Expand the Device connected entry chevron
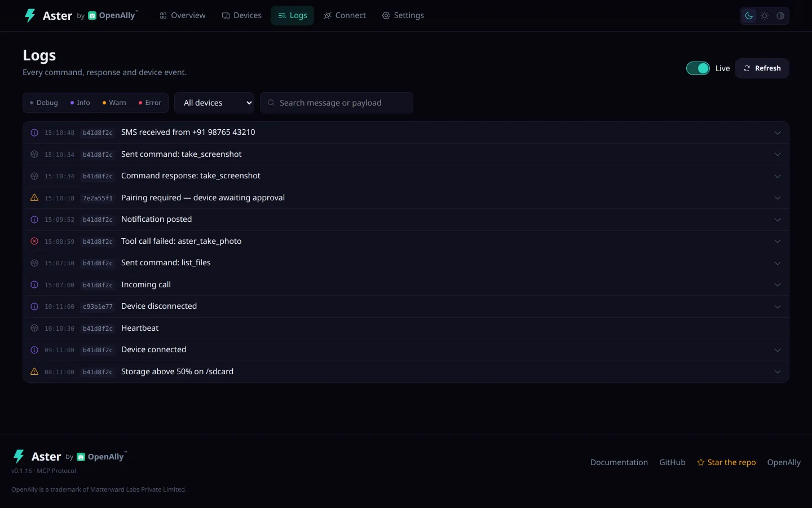 [x=778, y=350]
